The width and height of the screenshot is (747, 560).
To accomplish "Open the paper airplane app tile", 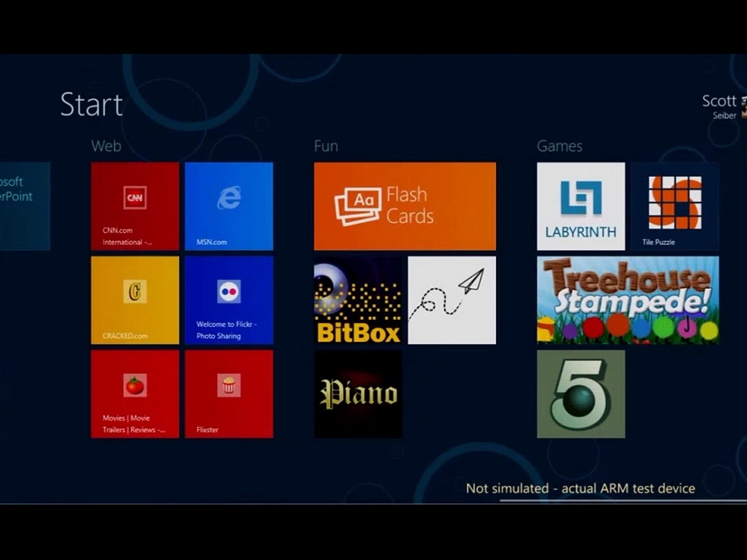I will tap(452, 300).
